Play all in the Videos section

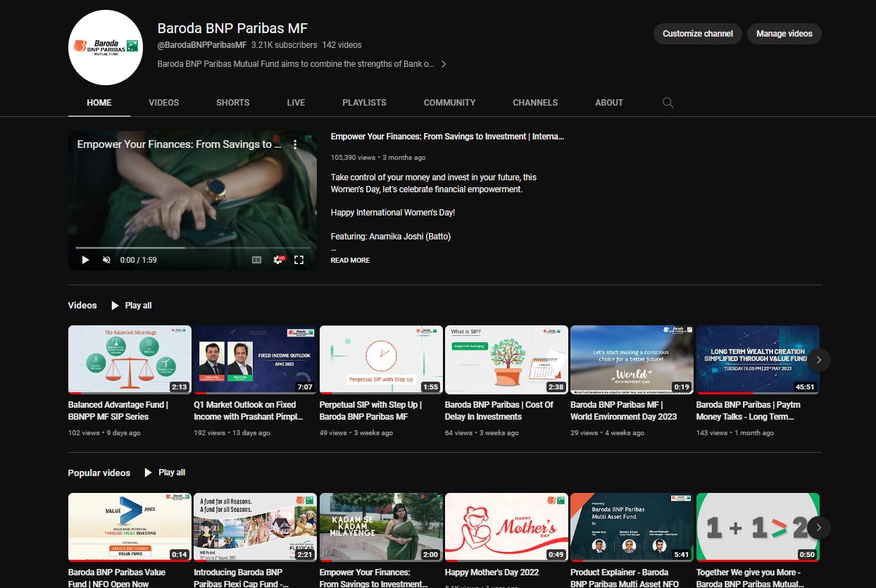click(x=131, y=306)
